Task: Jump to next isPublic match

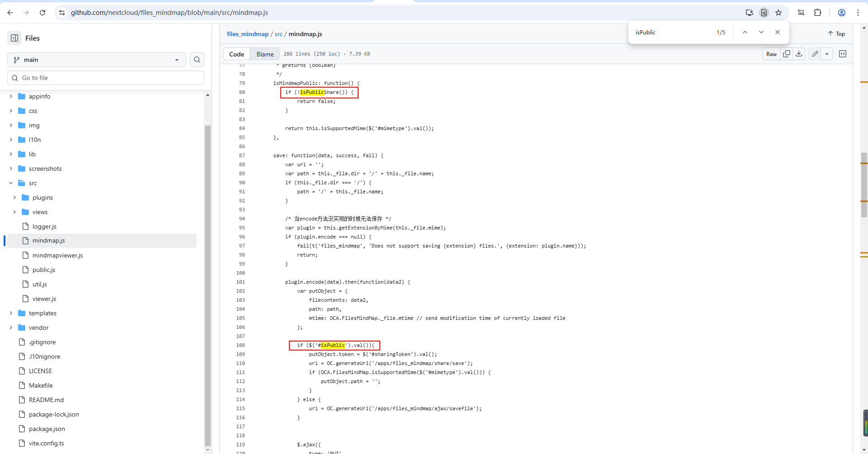Action: coord(761,32)
